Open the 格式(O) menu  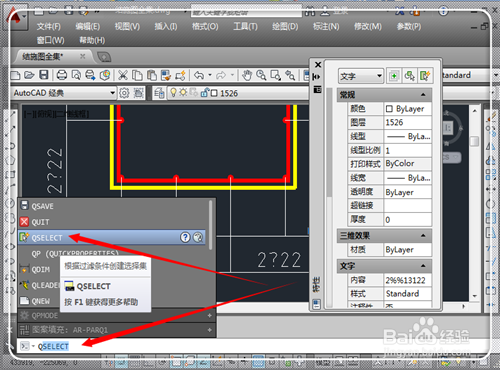coord(205,26)
